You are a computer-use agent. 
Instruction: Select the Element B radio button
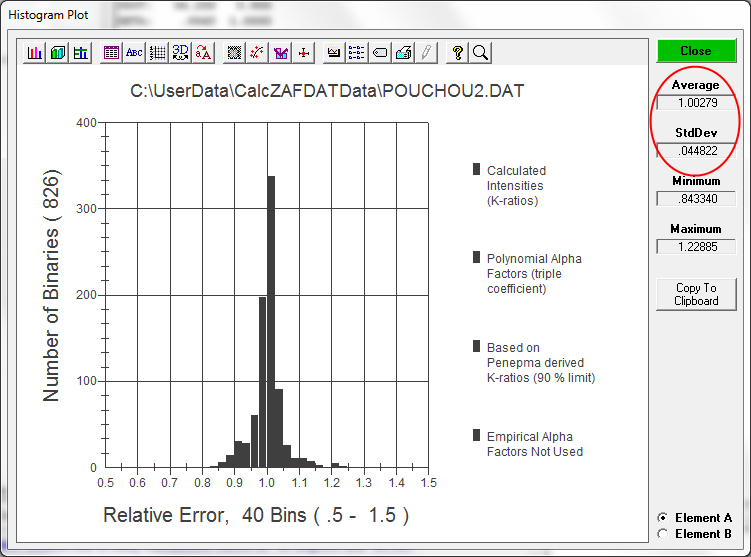[662, 534]
